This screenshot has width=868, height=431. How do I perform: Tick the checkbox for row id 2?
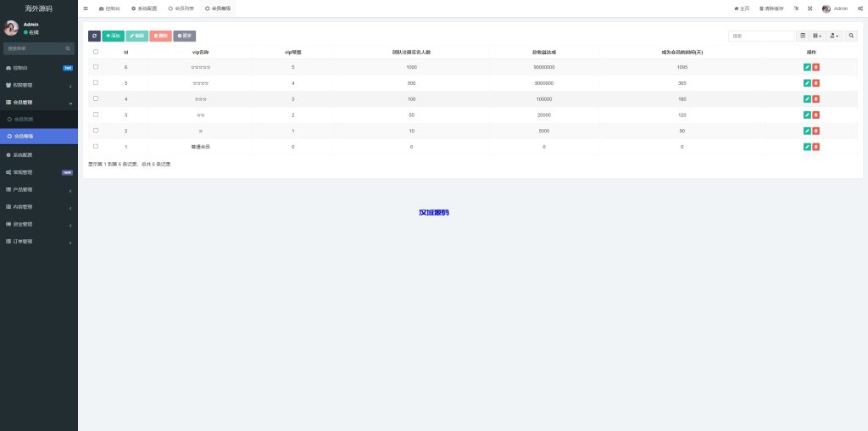[96, 131]
